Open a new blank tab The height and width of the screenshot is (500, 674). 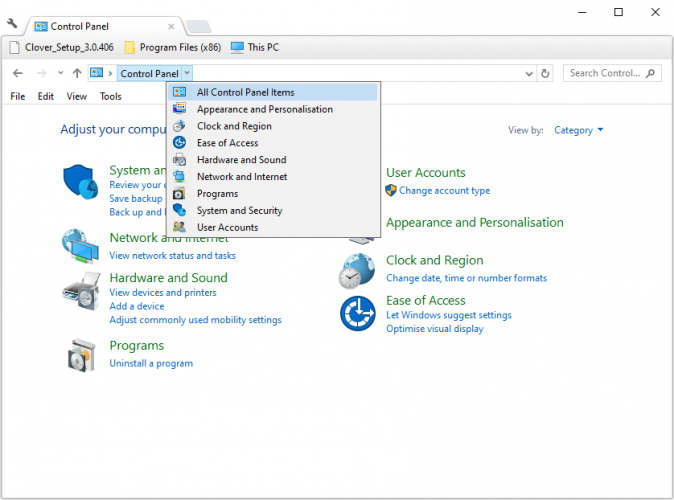click(198, 27)
